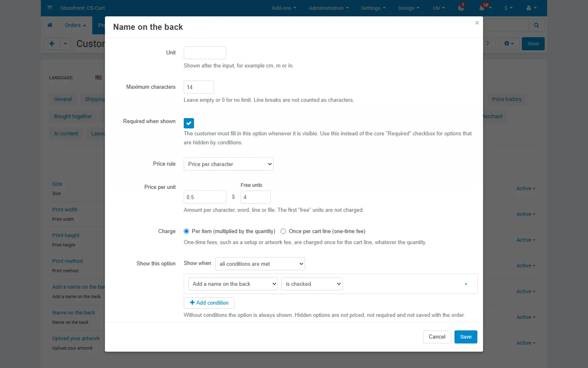
Task: Open the Print method option link
Action: pyautogui.click(x=67, y=261)
